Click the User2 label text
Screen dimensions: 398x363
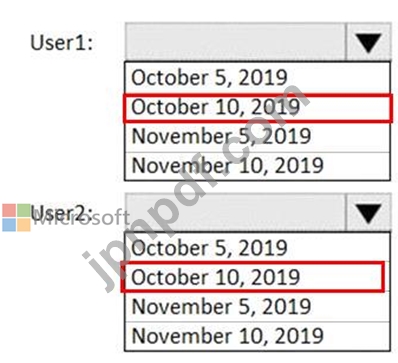[x=62, y=213]
